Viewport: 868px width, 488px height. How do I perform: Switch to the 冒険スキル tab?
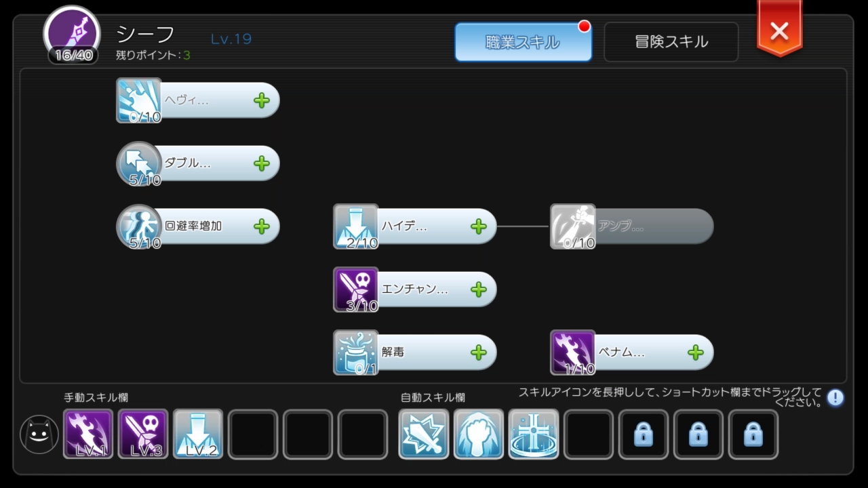coord(671,42)
